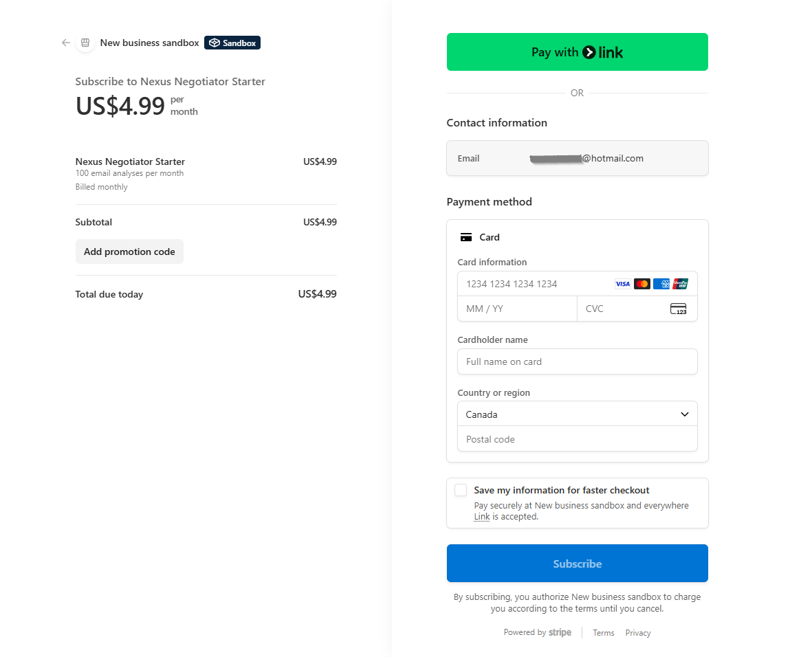Viewport: 812px width, 657px height.
Task: Click the American Express logo
Action: (661, 284)
